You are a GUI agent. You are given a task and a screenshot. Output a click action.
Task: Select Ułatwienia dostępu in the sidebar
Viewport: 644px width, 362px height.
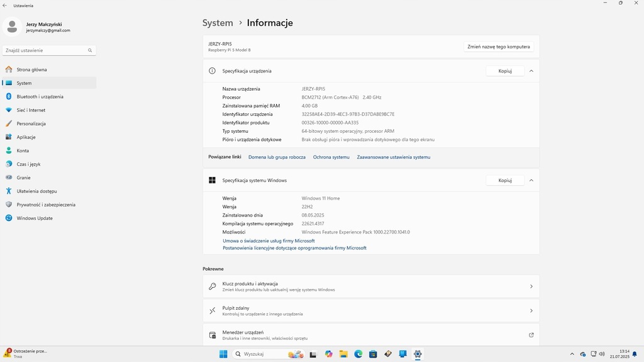click(36, 191)
